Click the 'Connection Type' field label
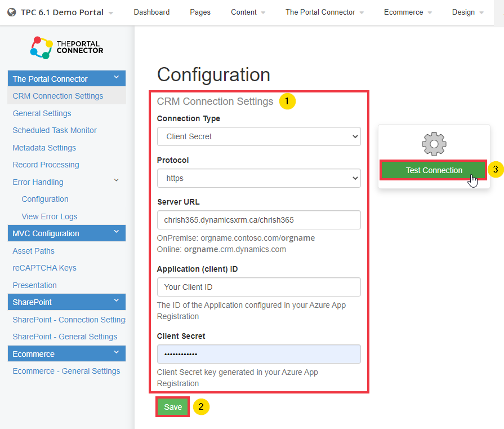 [188, 118]
